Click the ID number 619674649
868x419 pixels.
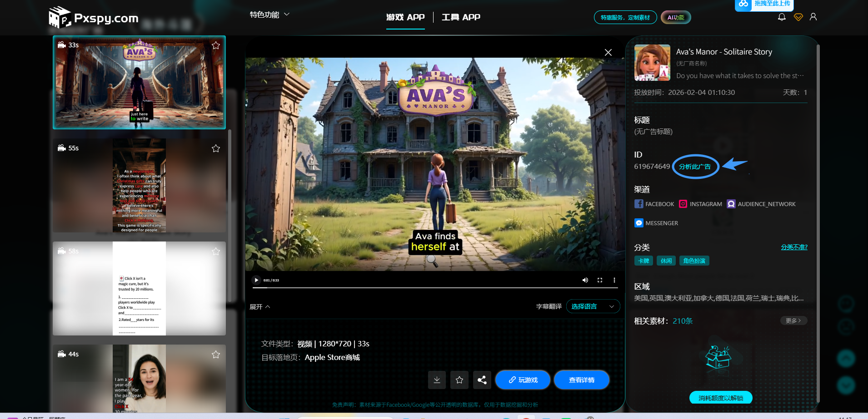[652, 167]
